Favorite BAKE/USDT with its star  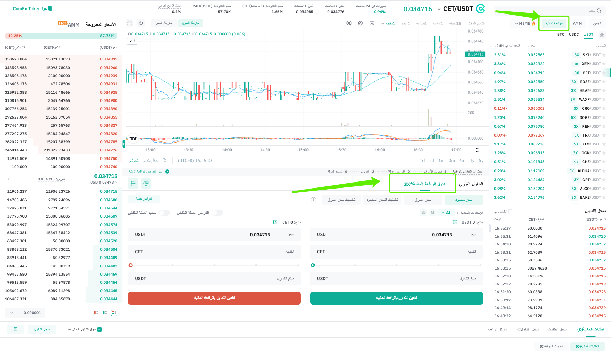(604, 197)
